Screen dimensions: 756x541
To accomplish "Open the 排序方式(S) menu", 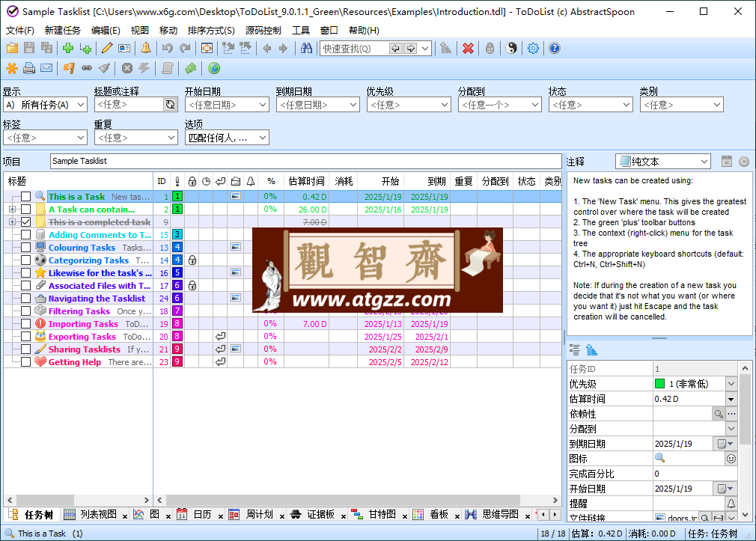I will pos(211,31).
